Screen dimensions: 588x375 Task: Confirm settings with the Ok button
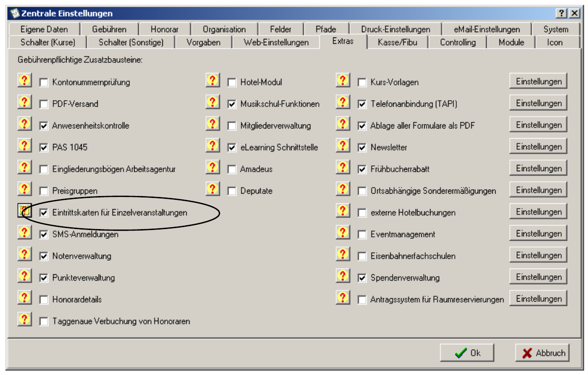point(467,353)
